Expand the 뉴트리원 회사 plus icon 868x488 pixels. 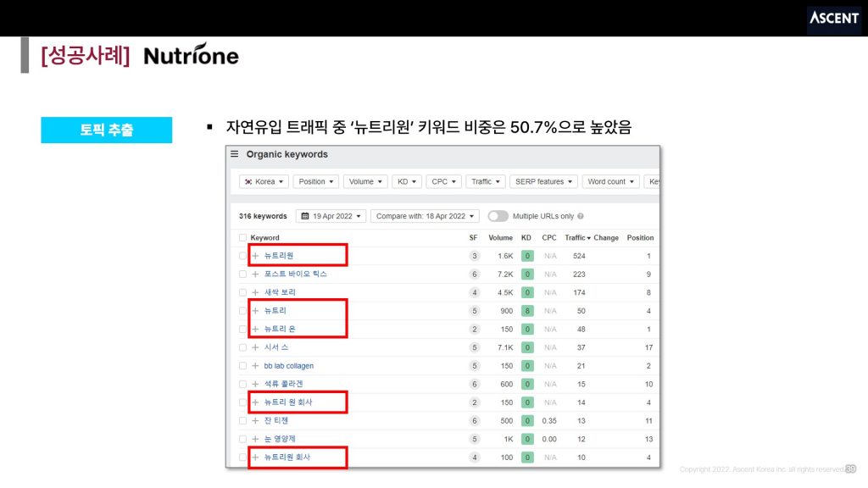point(255,457)
